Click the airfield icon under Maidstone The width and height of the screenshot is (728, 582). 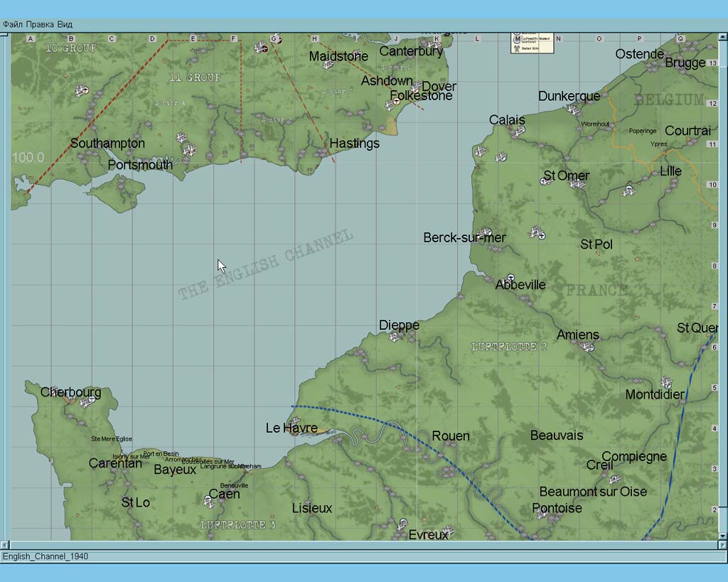pyautogui.click(x=328, y=65)
